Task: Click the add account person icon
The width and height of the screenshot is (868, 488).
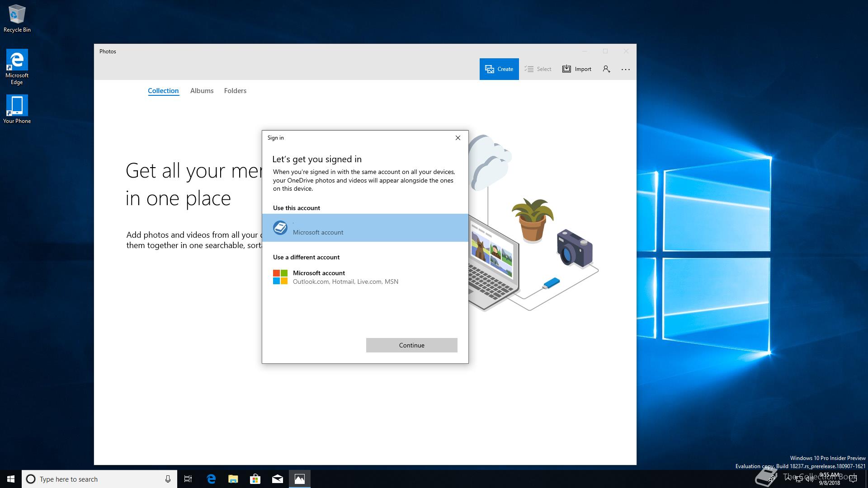Action: point(607,69)
